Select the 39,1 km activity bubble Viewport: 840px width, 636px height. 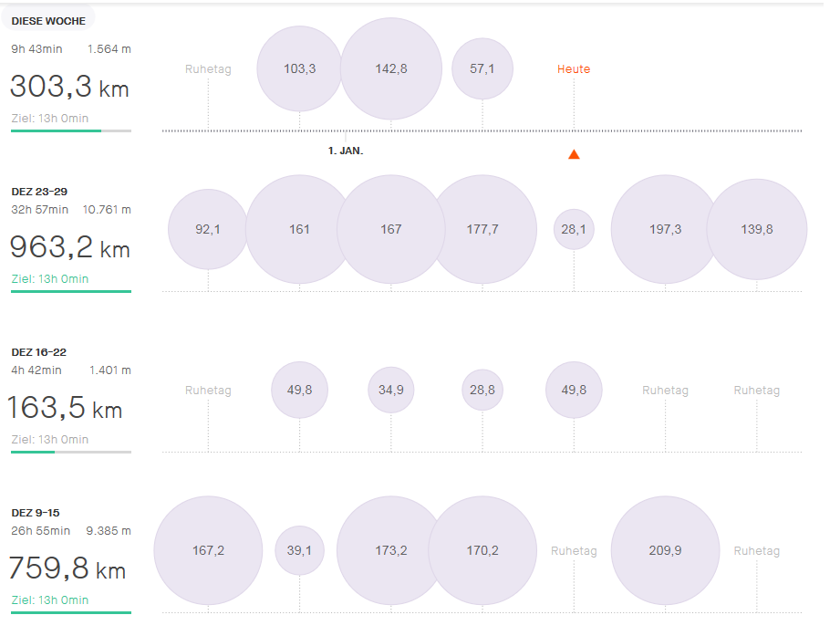(299, 550)
